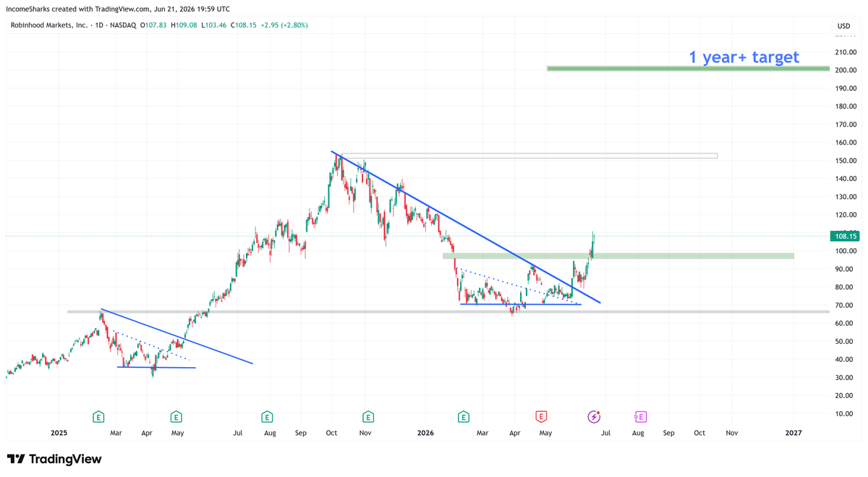Click the Sep label following Aug 2025
The image size is (868, 477).
tap(301, 433)
